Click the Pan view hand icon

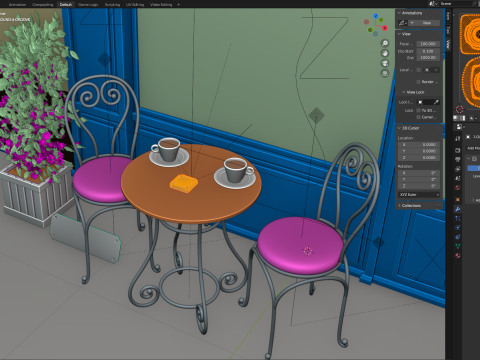coord(385,53)
